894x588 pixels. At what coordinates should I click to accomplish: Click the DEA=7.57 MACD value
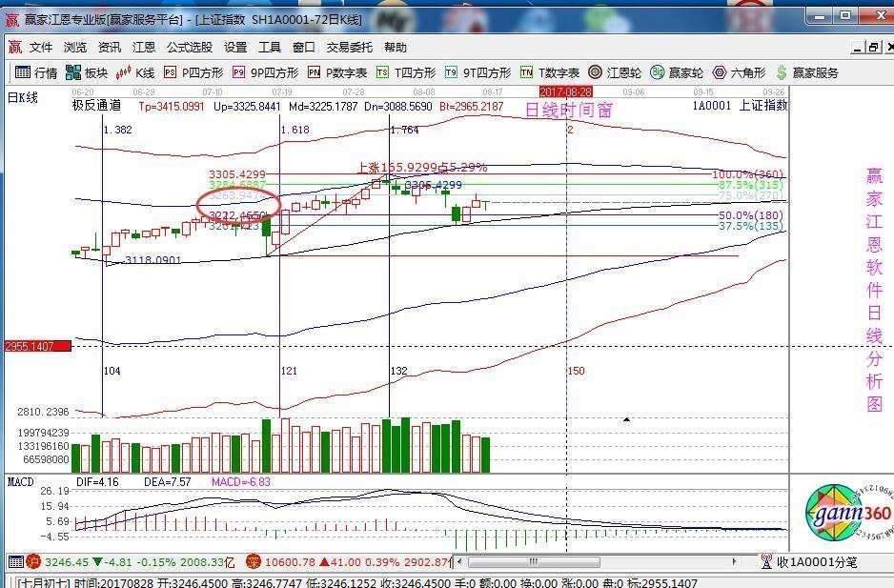[x=167, y=482]
